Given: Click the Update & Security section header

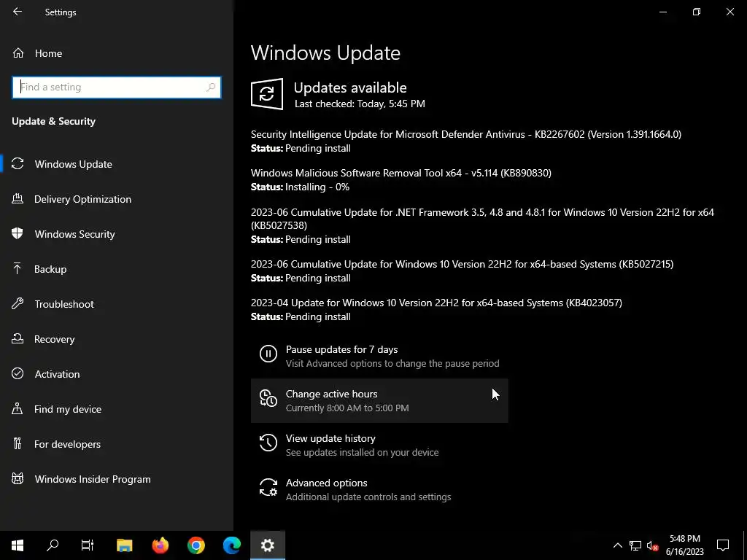Looking at the screenshot, I should click(x=54, y=122).
